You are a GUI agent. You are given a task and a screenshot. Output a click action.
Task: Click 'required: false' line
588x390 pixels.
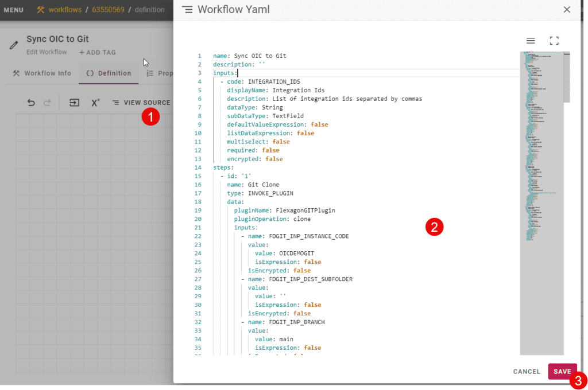click(253, 150)
